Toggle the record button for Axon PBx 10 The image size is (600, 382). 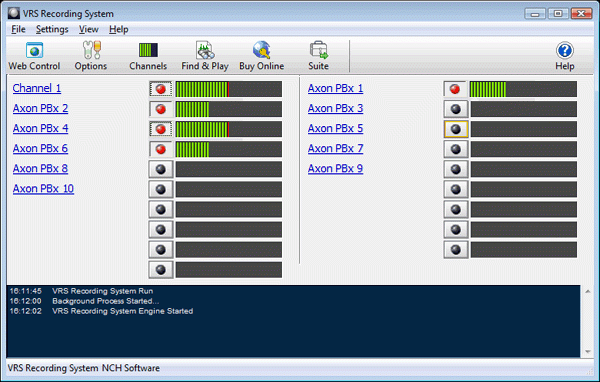pos(161,189)
